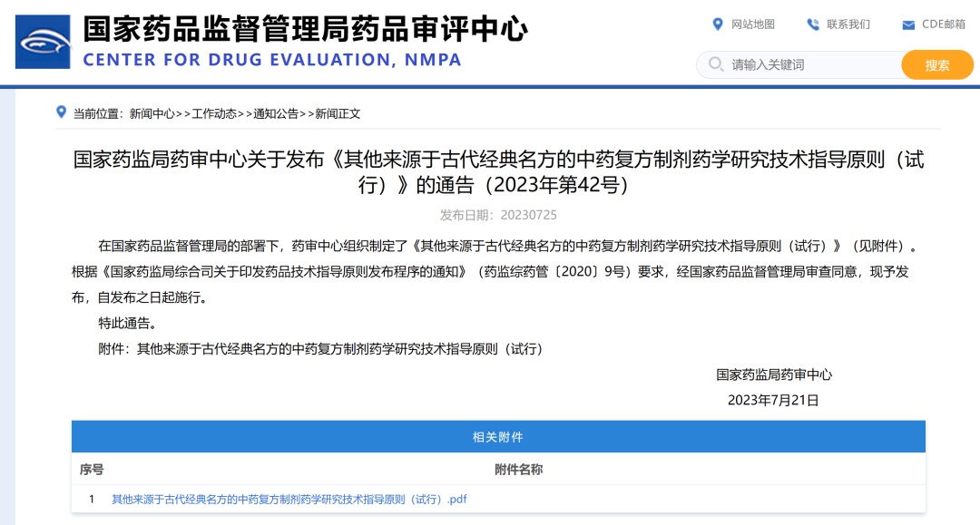The height and width of the screenshot is (525, 980).
Task: Click the CDE邮箱 envelope icon
Action: (x=908, y=25)
